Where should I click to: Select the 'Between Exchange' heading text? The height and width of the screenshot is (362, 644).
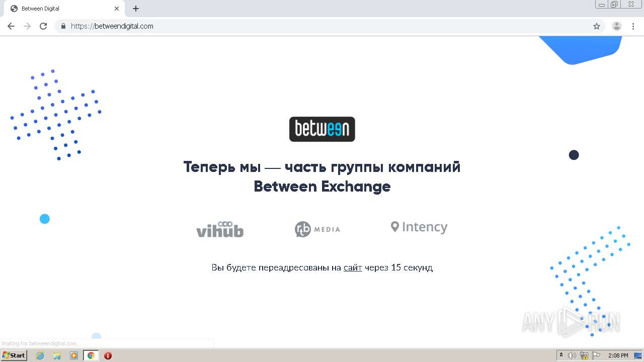click(322, 187)
